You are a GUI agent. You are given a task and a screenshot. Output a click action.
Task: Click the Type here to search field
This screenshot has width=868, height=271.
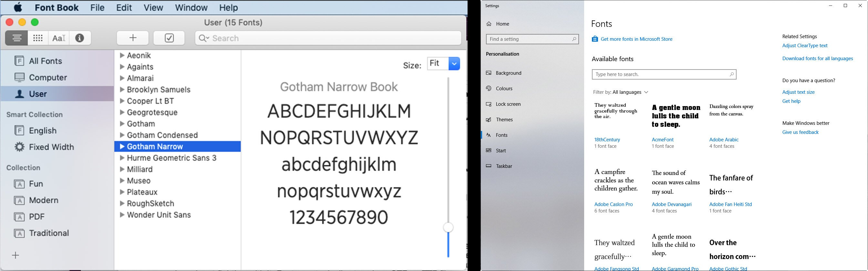coord(664,75)
